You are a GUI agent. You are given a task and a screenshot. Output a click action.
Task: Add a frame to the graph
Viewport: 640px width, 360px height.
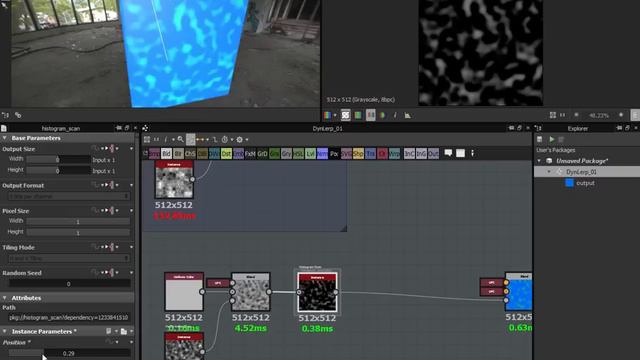[460, 153]
